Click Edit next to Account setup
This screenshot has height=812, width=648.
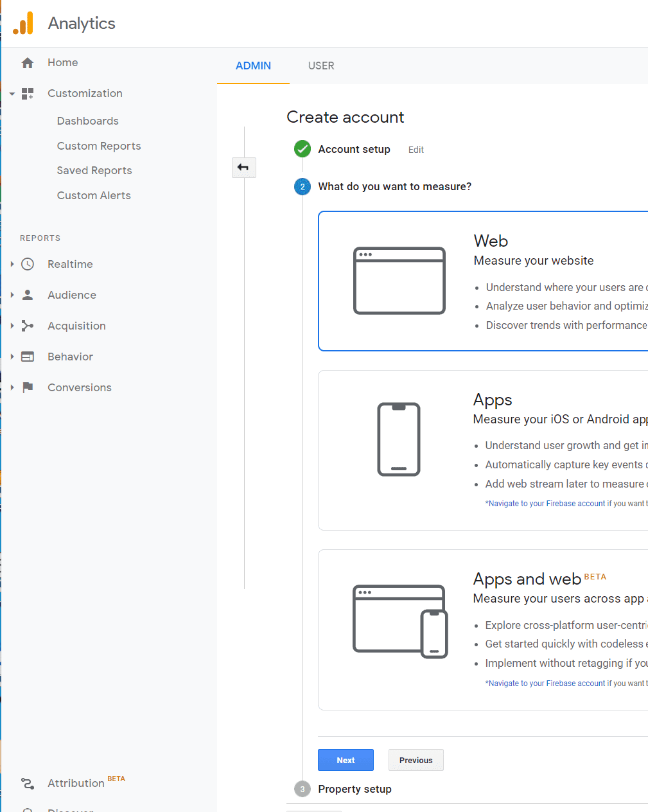416,150
